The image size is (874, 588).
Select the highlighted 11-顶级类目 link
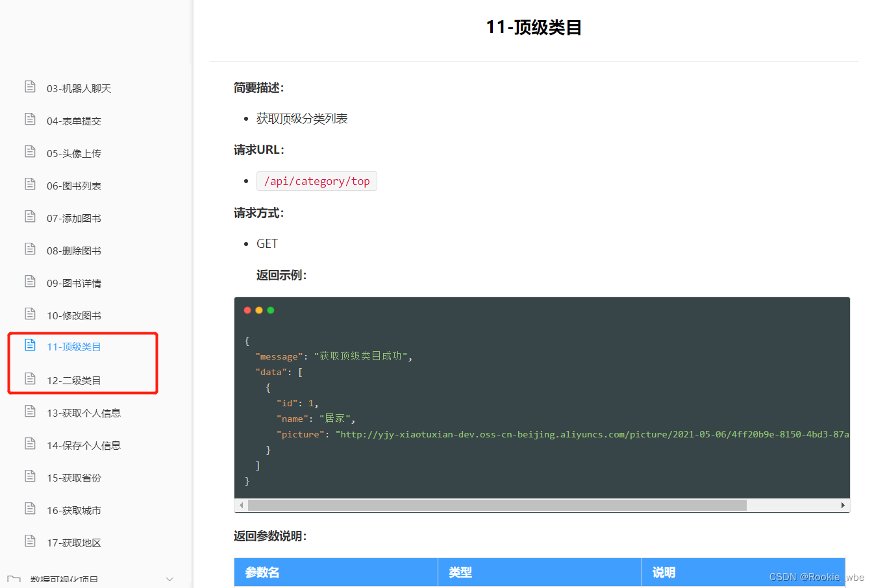click(x=75, y=346)
